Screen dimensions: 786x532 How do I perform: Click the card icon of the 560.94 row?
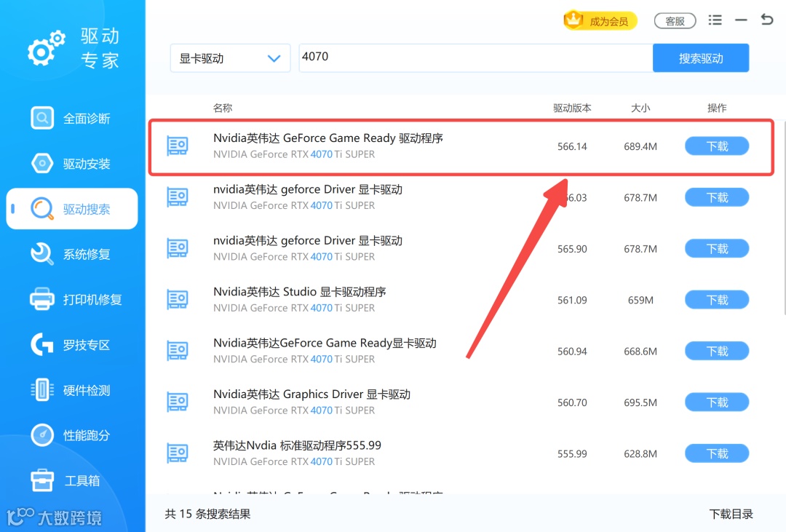(x=178, y=351)
